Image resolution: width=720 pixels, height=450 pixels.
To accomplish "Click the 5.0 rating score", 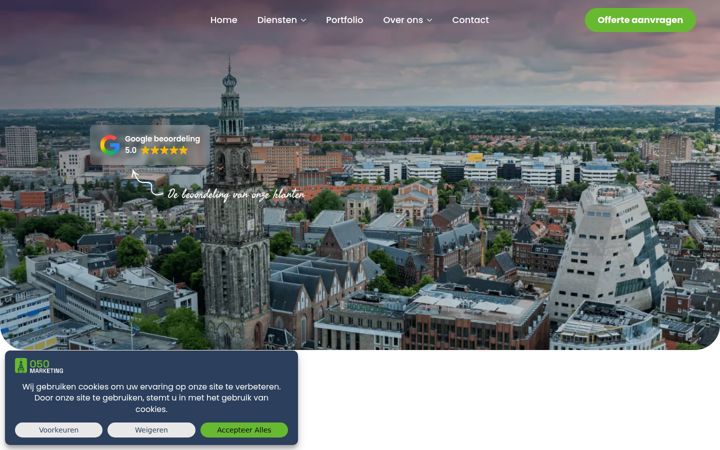I will pos(130,151).
